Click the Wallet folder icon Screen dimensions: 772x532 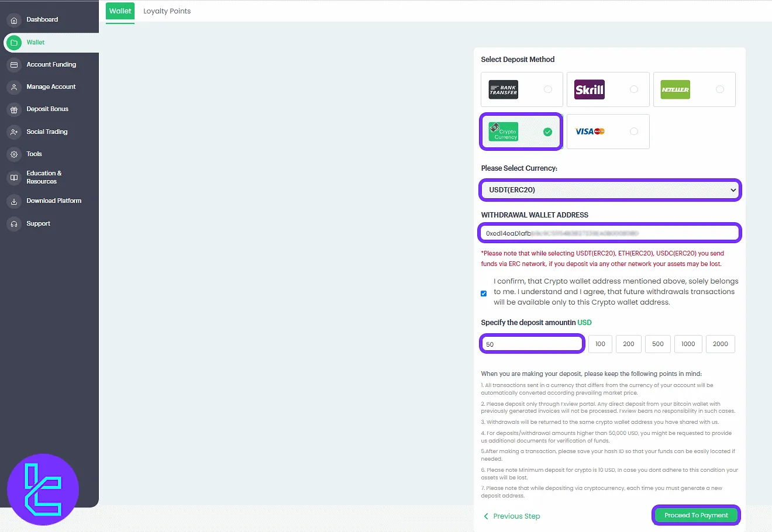pyautogui.click(x=14, y=43)
